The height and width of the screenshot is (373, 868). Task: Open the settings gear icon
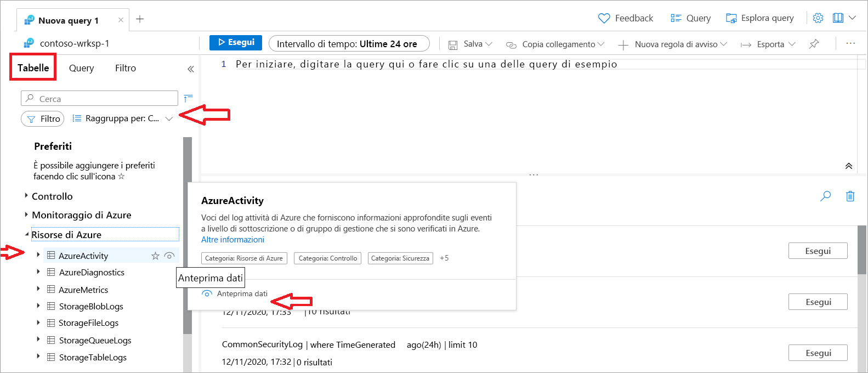(x=818, y=18)
